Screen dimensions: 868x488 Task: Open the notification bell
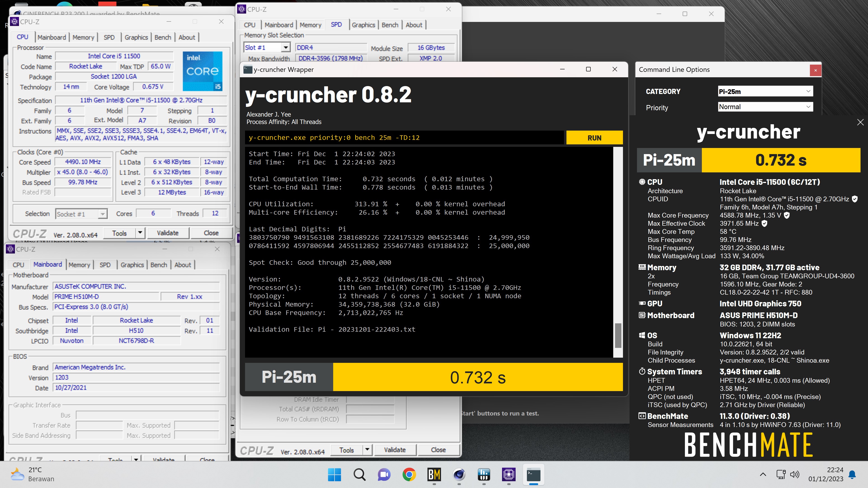tap(852, 474)
